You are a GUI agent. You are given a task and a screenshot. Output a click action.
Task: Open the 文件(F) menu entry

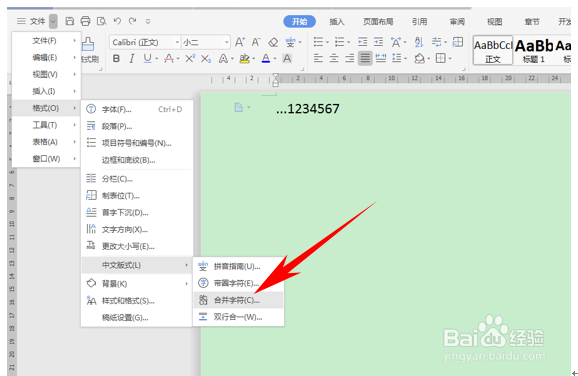pos(46,41)
